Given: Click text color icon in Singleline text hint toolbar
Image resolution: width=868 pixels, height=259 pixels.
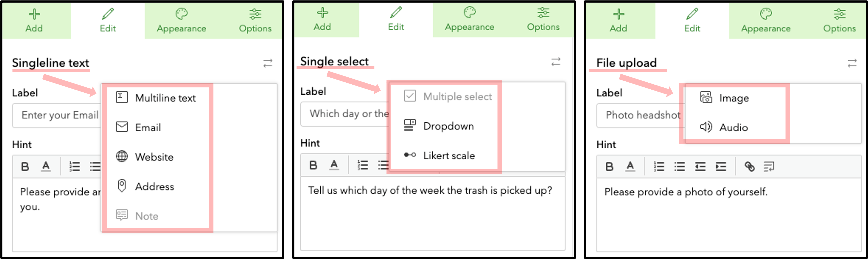Looking at the screenshot, I should click(x=46, y=166).
